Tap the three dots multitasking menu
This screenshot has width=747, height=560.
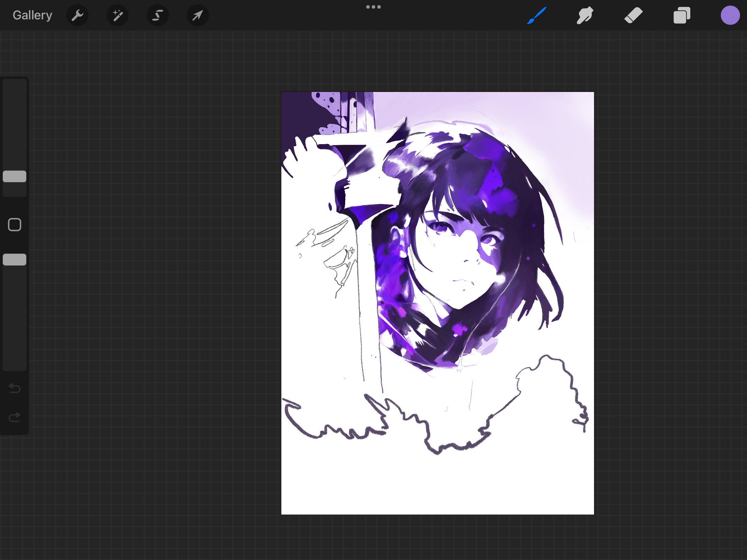373,7
